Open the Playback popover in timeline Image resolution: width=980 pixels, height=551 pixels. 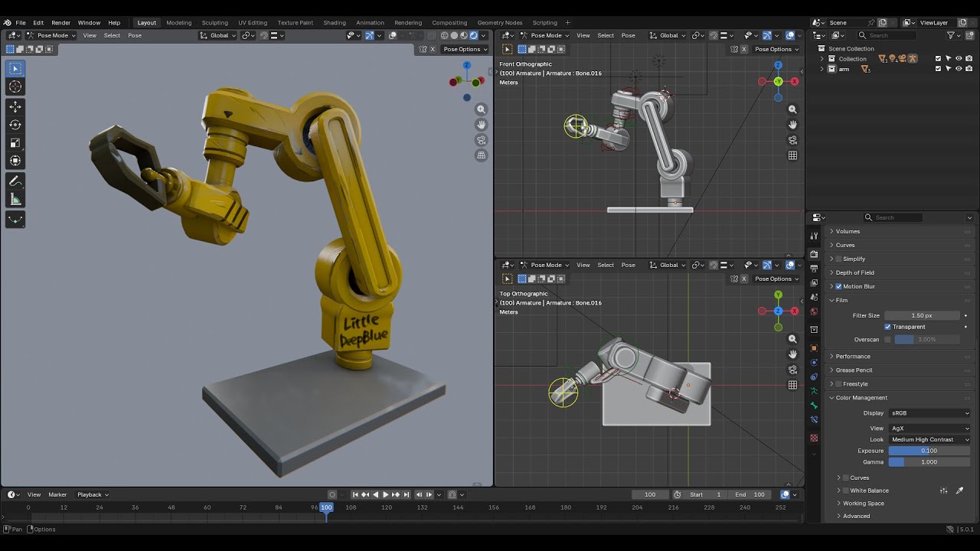point(93,494)
